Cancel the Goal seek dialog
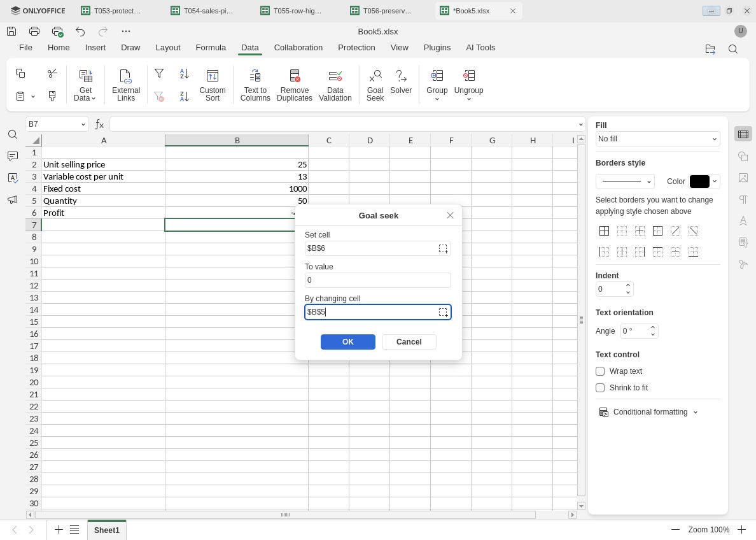The width and height of the screenshot is (756, 540). [x=409, y=342]
